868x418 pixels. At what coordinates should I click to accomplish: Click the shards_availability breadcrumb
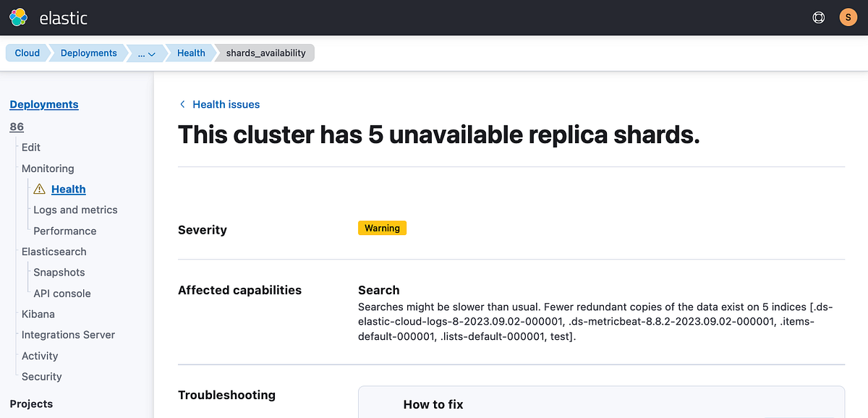coord(266,53)
